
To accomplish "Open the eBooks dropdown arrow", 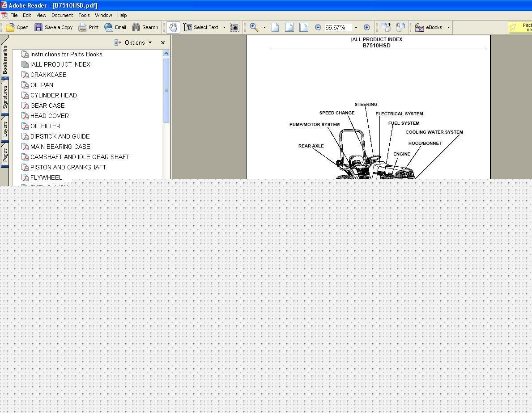I will click(x=448, y=27).
